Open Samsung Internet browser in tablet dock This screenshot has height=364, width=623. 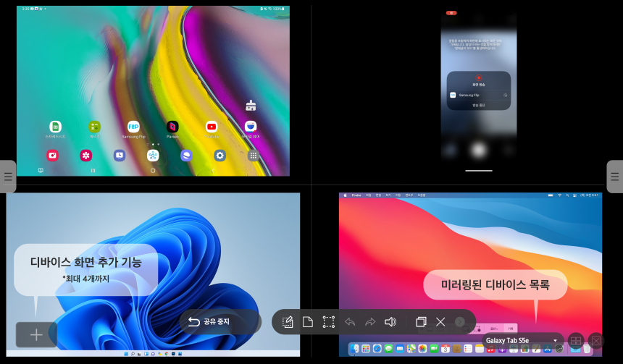coord(186,155)
